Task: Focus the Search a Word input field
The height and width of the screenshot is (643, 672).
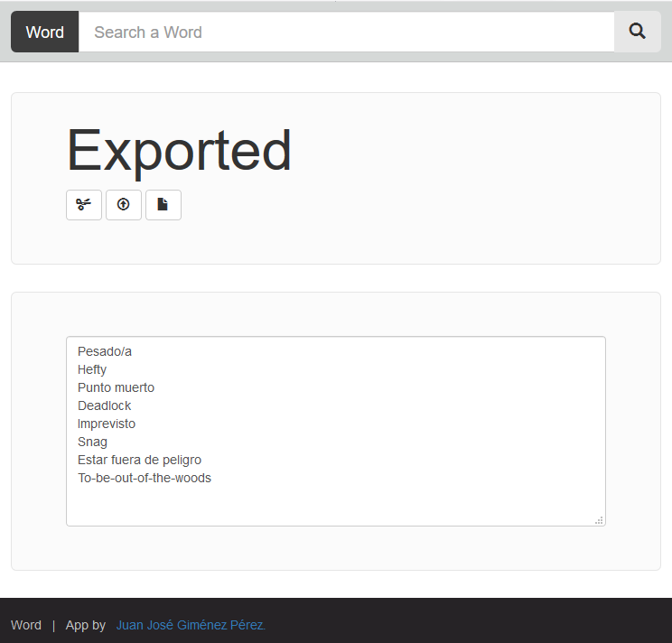Action: pos(346,32)
